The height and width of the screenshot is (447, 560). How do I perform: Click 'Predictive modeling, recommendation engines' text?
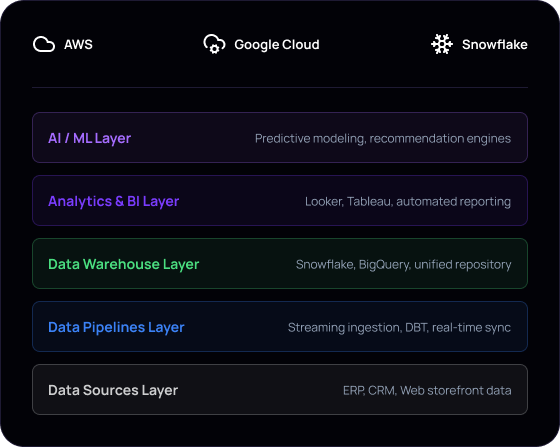(x=383, y=139)
